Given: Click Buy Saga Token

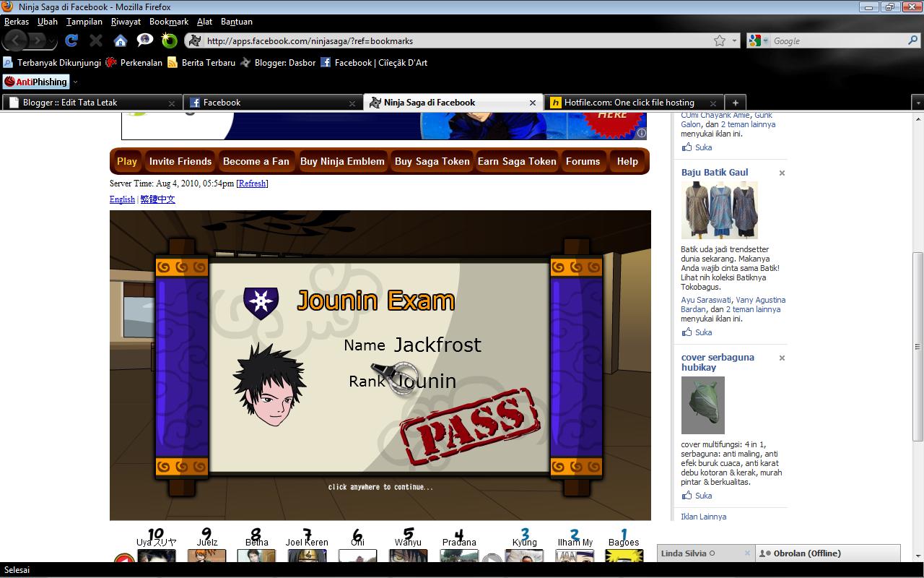Looking at the screenshot, I should point(432,161).
